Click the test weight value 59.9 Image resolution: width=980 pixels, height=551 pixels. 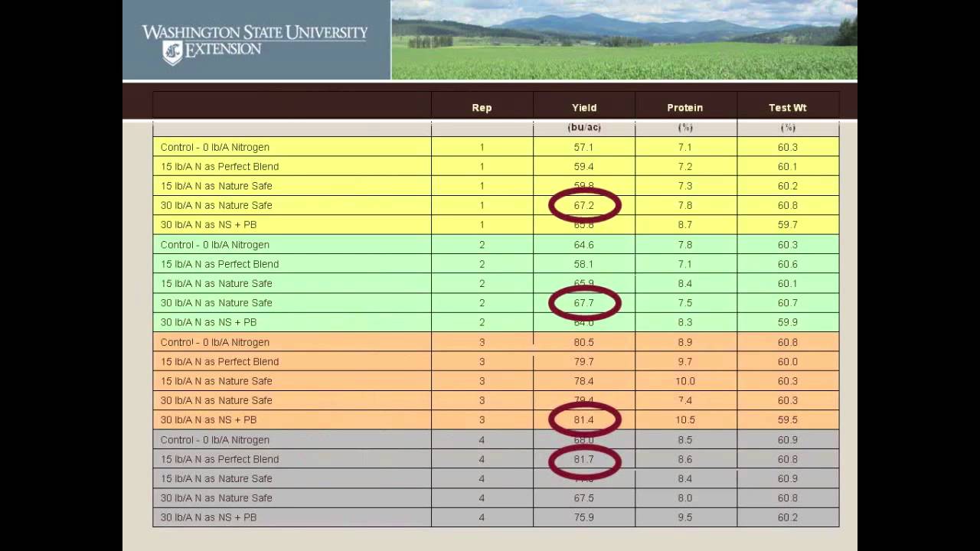788,323
